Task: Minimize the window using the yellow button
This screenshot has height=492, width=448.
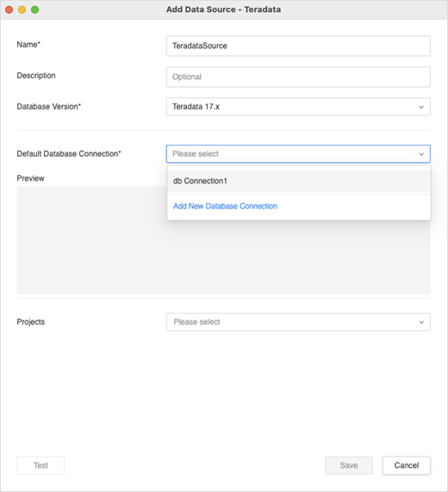Action: tap(22, 9)
